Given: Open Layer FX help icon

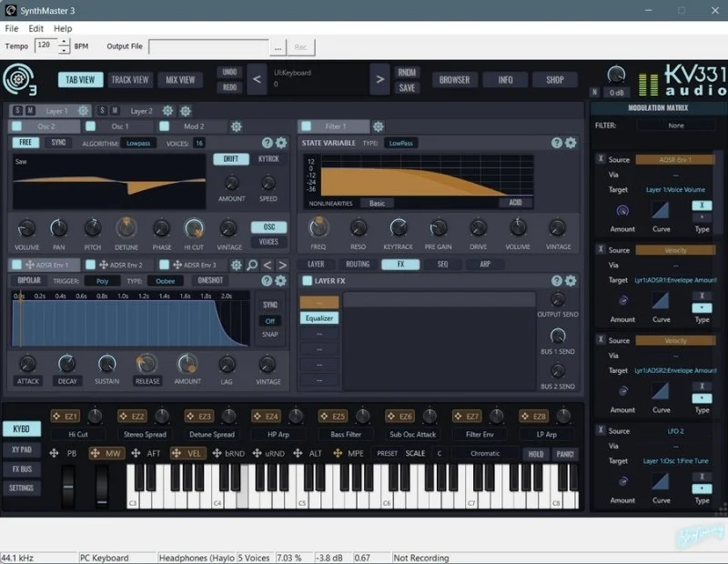Looking at the screenshot, I should pos(557,280).
